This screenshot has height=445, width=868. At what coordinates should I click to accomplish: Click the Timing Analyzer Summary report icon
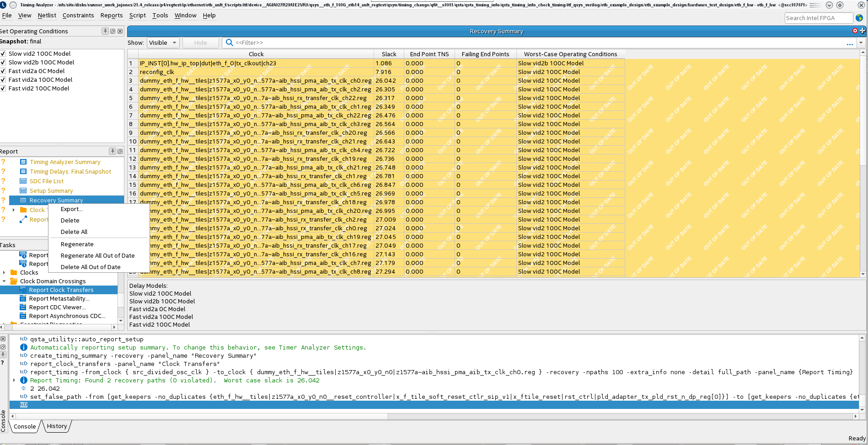pos(23,162)
